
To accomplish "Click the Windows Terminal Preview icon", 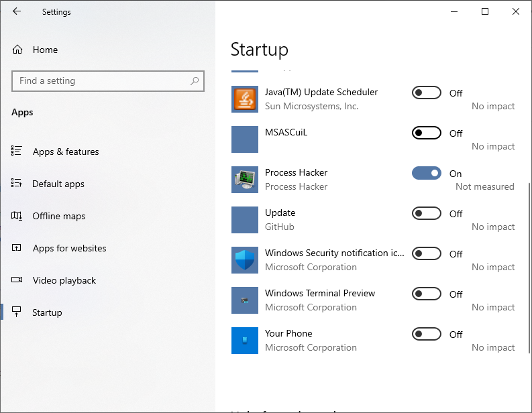I will (x=245, y=300).
